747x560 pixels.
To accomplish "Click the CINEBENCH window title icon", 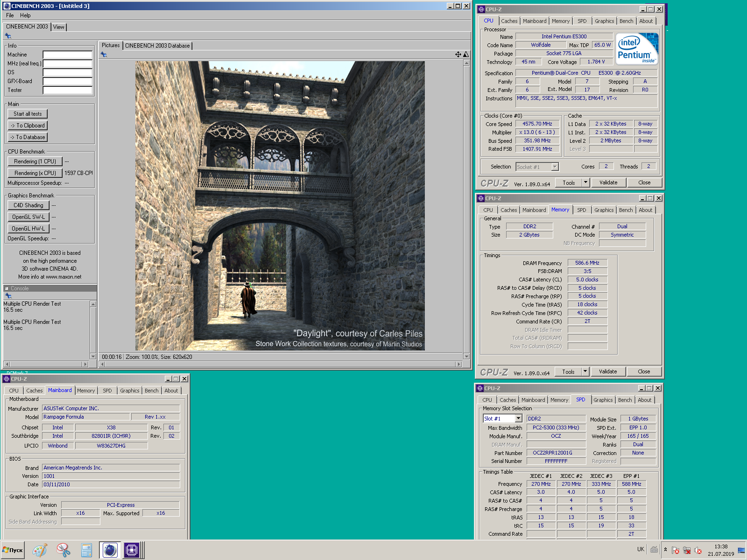I will [7, 6].
